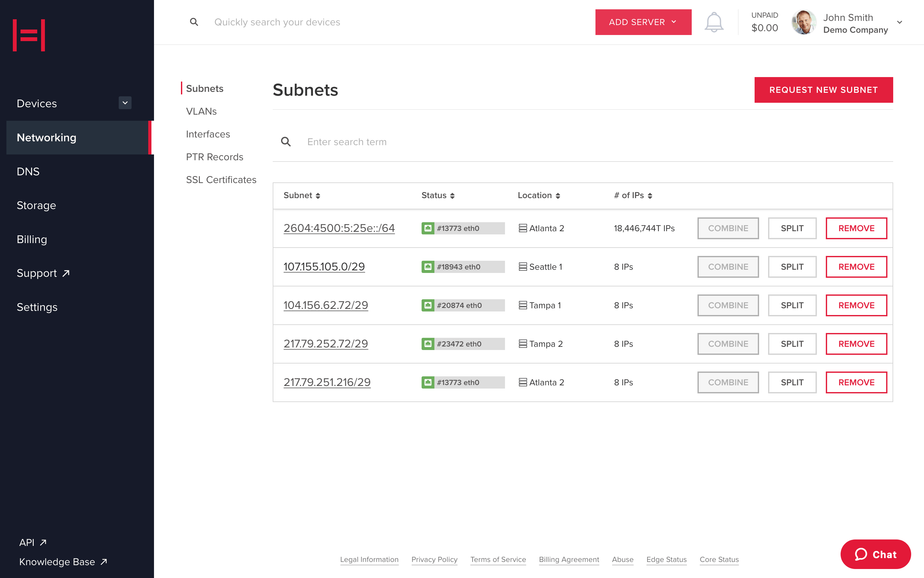The width and height of the screenshot is (924, 578).
Task: Open PTR Records tab
Action: [x=215, y=157]
